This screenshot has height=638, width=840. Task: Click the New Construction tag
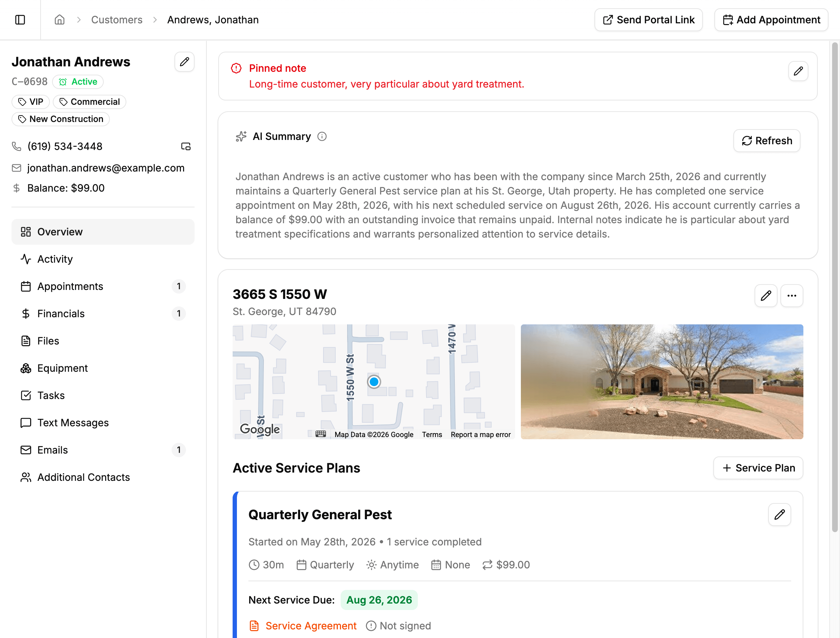(61, 119)
